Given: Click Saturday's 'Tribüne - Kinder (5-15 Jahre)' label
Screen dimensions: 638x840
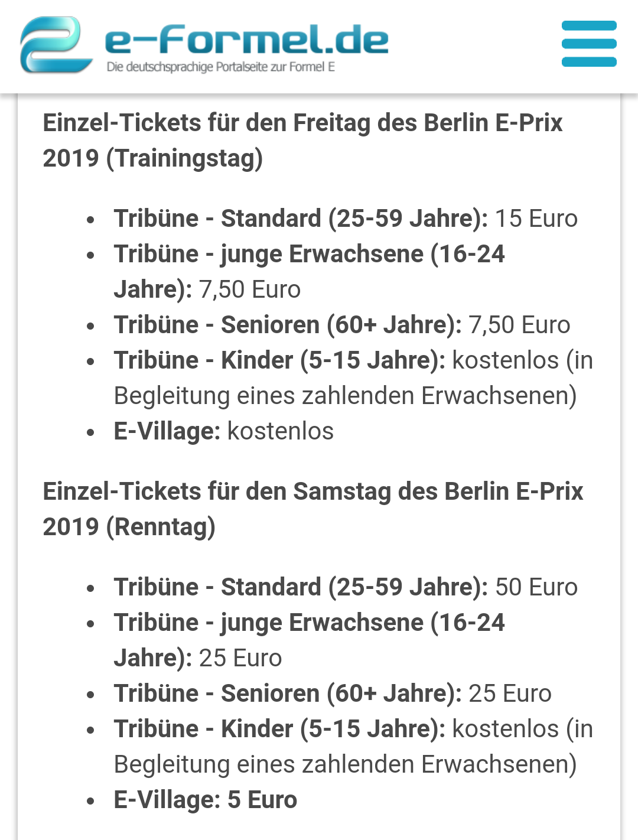Looking at the screenshot, I should 279,729.
